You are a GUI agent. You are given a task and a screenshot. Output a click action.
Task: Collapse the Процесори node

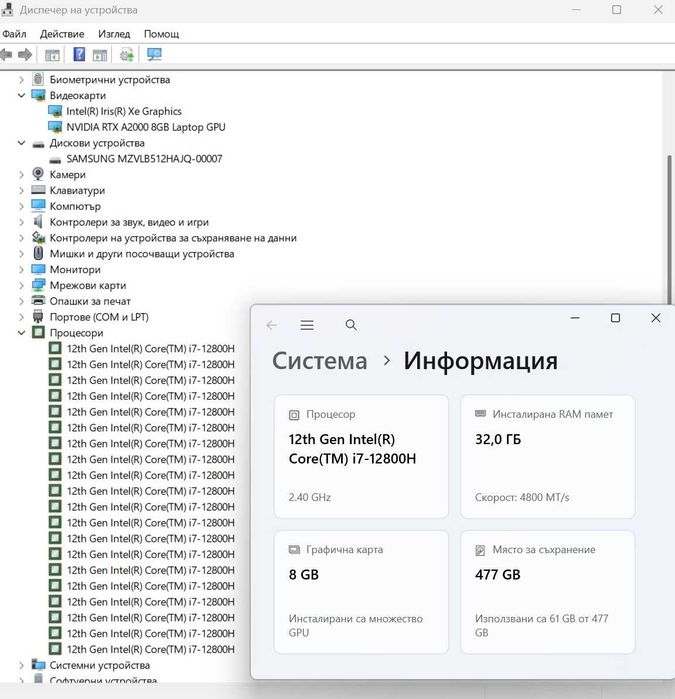pyautogui.click(x=21, y=333)
